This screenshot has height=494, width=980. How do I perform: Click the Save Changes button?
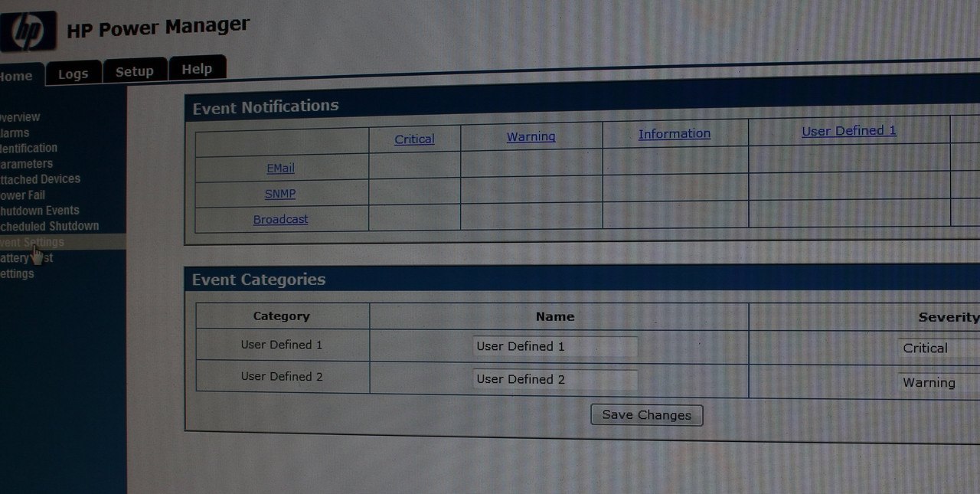647,415
